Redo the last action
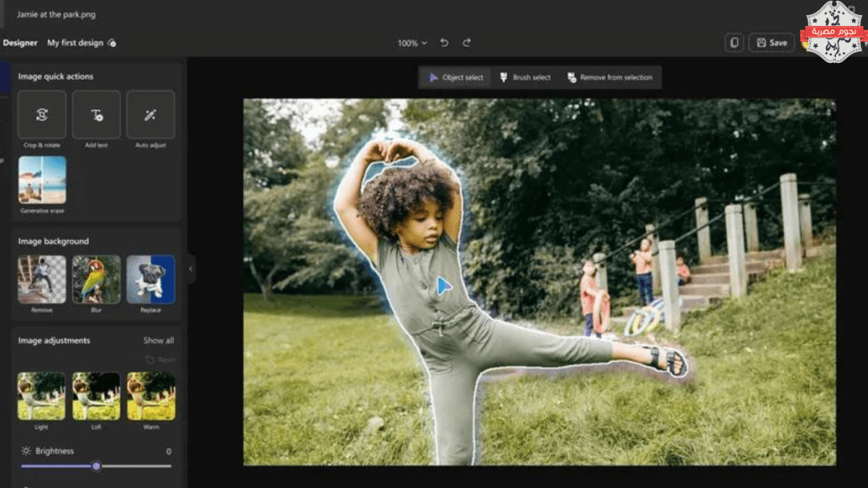This screenshot has height=488, width=868. click(467, 43)
